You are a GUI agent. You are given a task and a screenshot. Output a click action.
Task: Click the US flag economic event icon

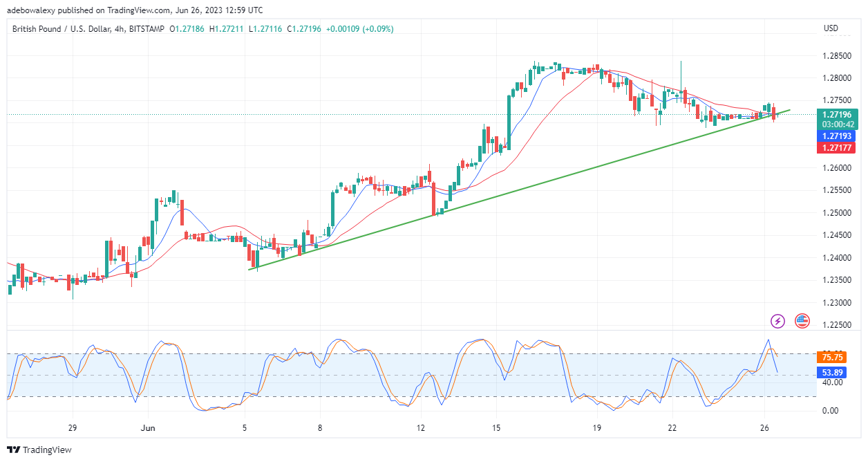click(x=802, y=321)
